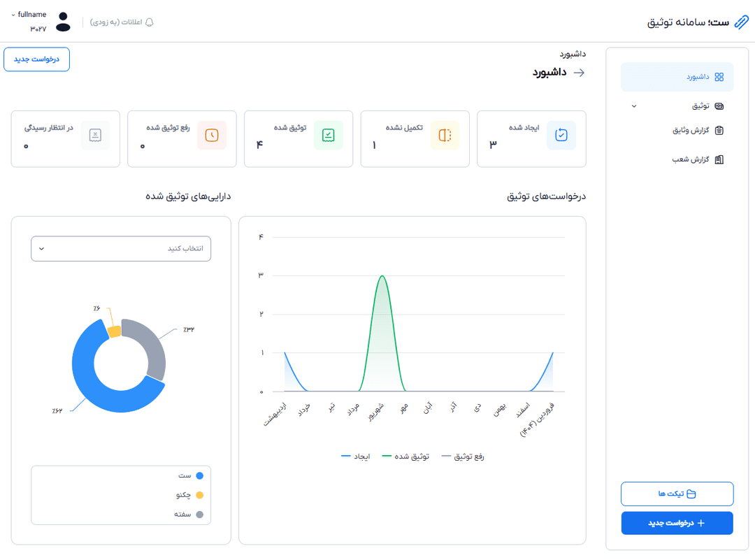Click the yellow 6% donut segment

(114, 331)
